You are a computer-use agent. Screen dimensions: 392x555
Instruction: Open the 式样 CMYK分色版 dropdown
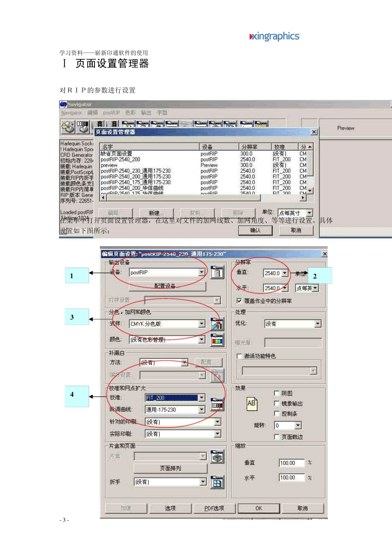tap(201, 324)
